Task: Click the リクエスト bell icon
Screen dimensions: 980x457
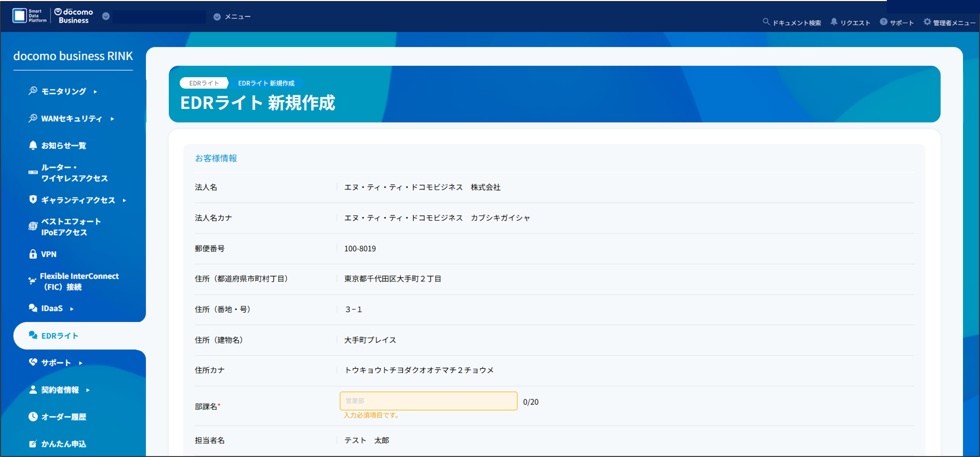Action: 834,22
